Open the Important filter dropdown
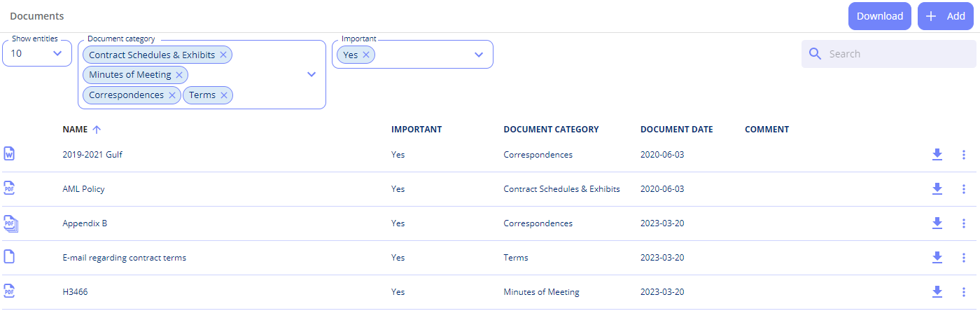The height and width of the screenshot is (311, 980). pos(479,54)
